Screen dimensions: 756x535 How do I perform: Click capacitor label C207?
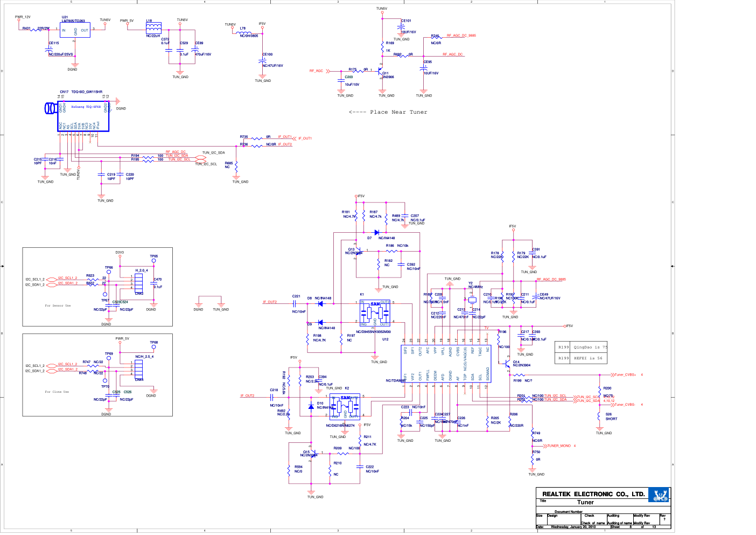(415, 216)
